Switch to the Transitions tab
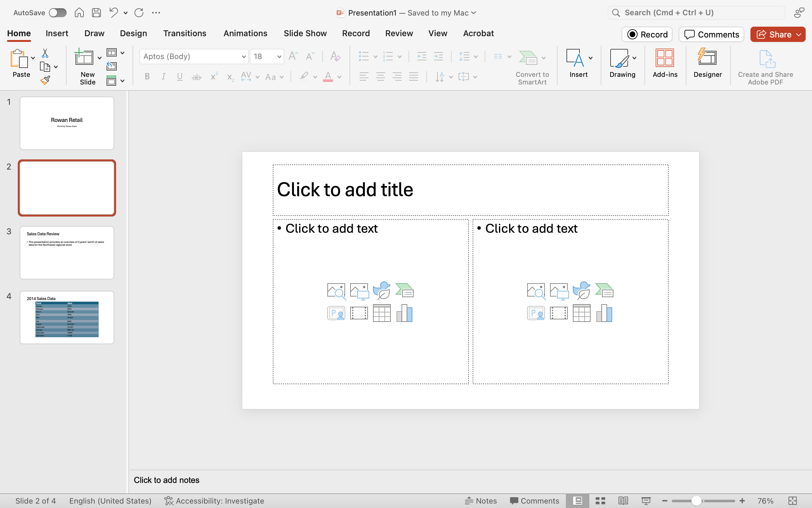 tap(185, 33)
